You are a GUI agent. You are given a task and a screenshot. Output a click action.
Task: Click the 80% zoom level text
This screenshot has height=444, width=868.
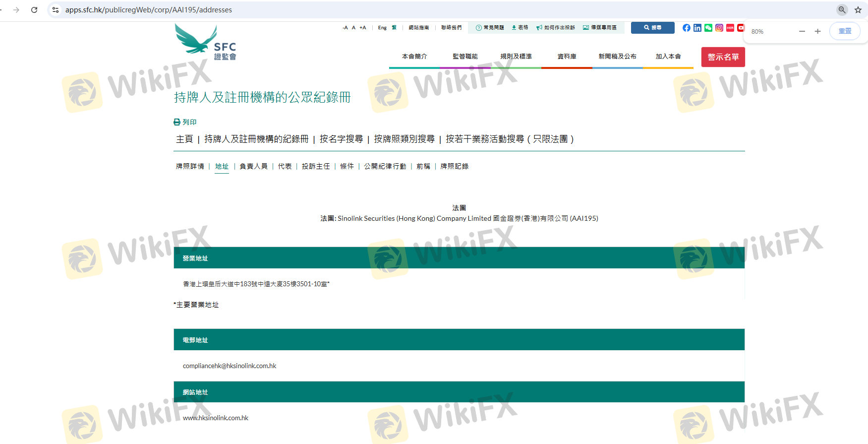click(757, 32)
